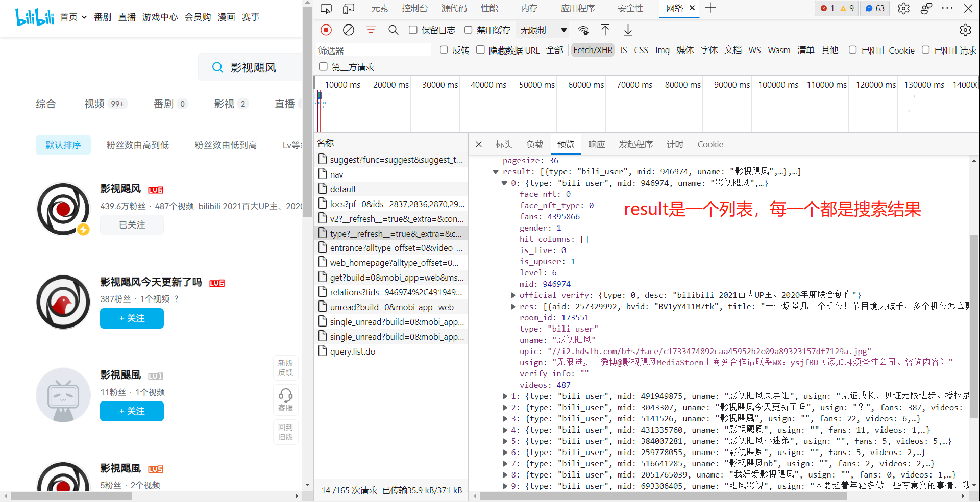Toggle 已阻止 Cookie checkbox
This screenshot has height=502, width=980.
(852, 50)
